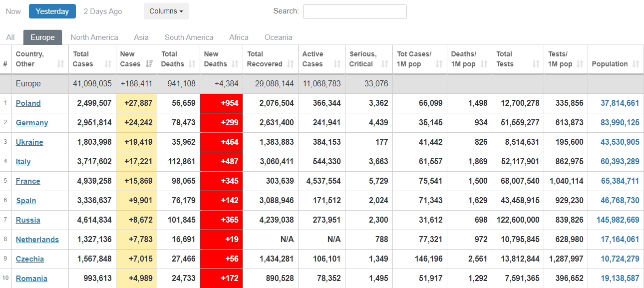Click Country, Other sort arrows

[61, 64]
